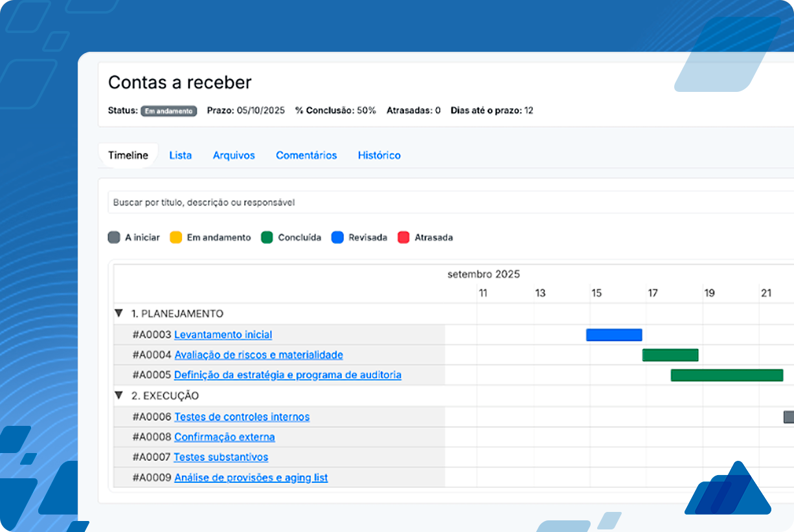794x532 pixels.
Task: Click the blue Gantt bar for Levantamento inicial
Action: point(613,335)
